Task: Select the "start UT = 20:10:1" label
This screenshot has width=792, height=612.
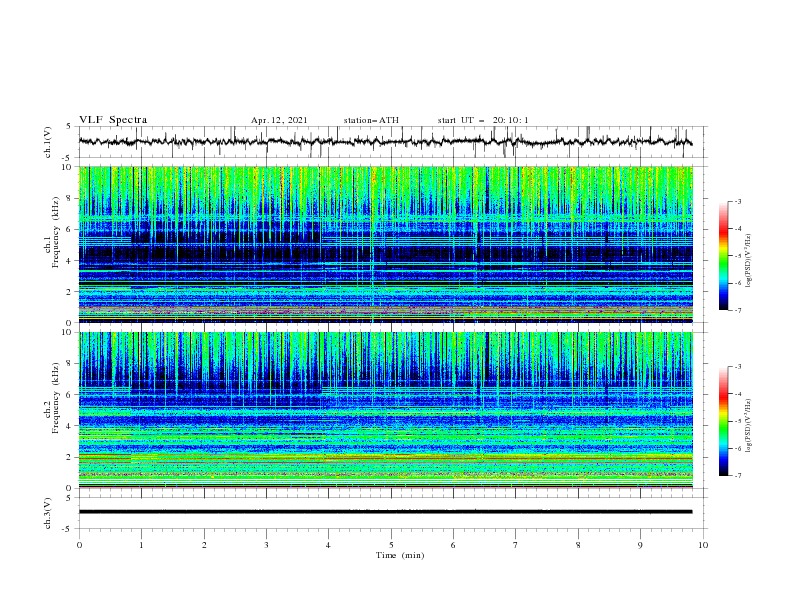Action: pos(483,120)
